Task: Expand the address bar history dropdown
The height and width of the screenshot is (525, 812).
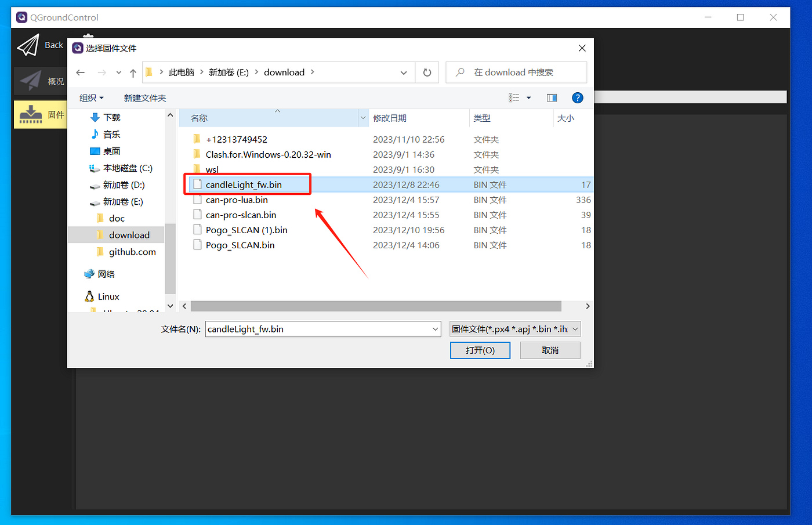Action: (x=404, y=73)
